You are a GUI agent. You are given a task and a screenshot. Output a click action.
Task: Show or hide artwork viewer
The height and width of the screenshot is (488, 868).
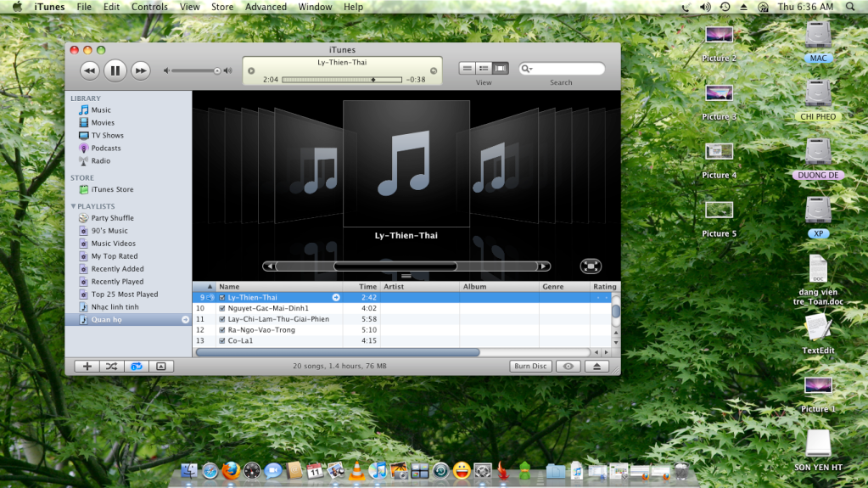(x=160, y=366)
